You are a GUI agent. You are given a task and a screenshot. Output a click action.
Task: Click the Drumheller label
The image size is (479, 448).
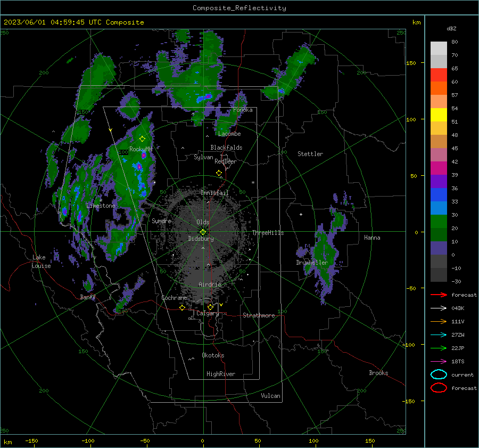(x=312, y=263)
